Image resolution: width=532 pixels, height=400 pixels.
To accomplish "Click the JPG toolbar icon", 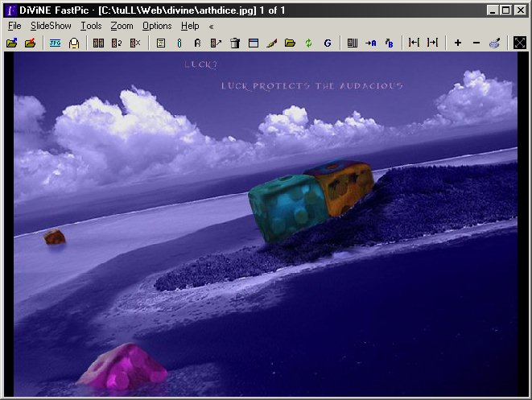I will [55, 43].
